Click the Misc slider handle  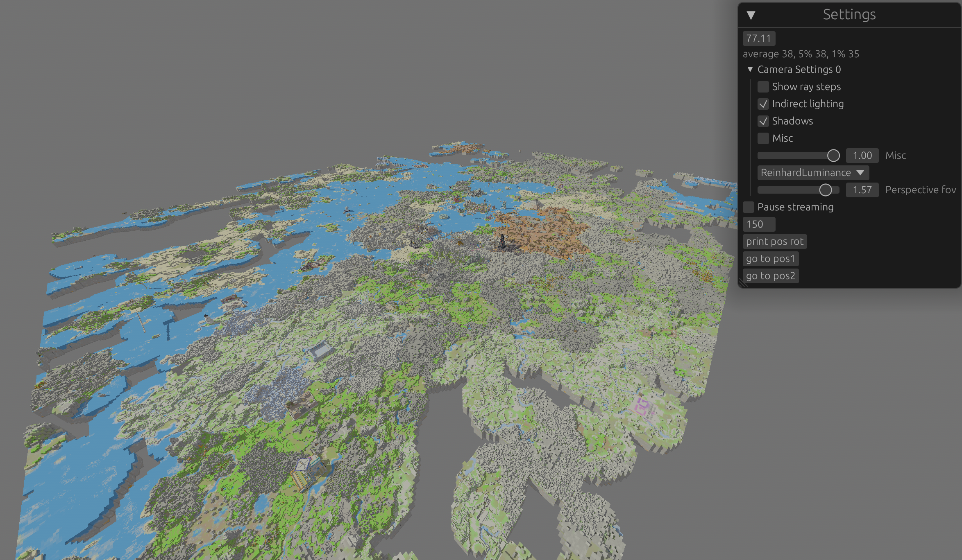point(833,156)
